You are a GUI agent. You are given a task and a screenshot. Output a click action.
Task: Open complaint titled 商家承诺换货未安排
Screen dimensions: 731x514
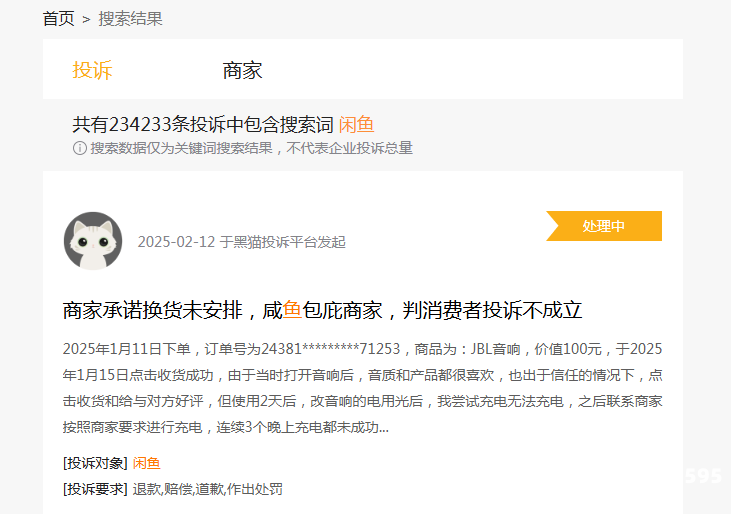(322, 310)
